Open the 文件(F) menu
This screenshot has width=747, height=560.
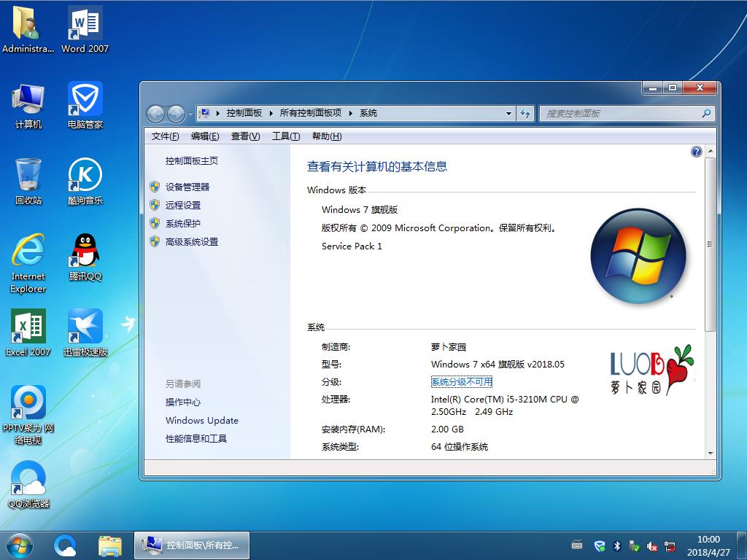point(165,136)
